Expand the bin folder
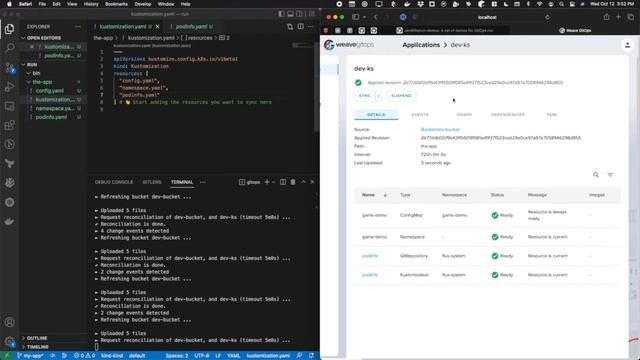Viewport: 640px width, 360px height. (x=36, y=73)
